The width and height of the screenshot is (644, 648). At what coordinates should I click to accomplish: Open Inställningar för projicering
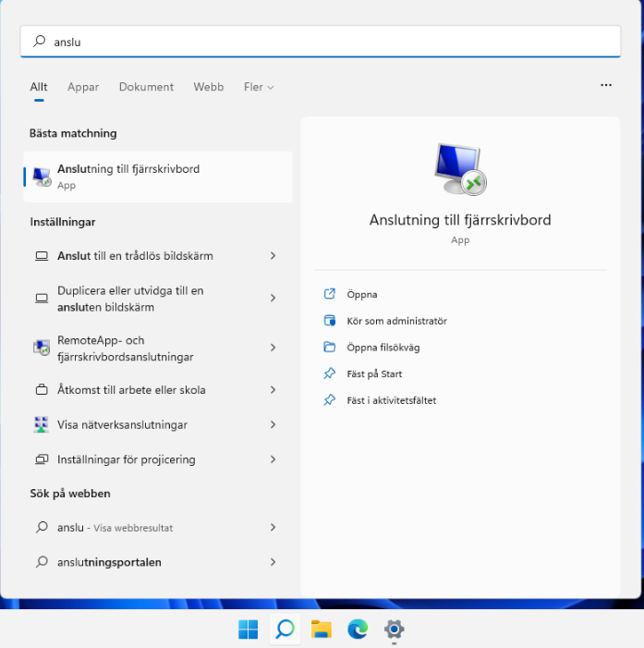click(x=158, y=459)
